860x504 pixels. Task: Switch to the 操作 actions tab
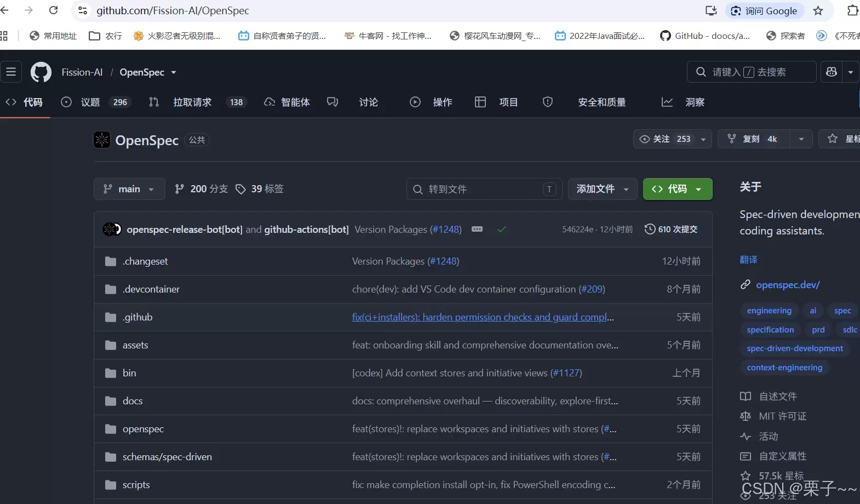(431, 102)
